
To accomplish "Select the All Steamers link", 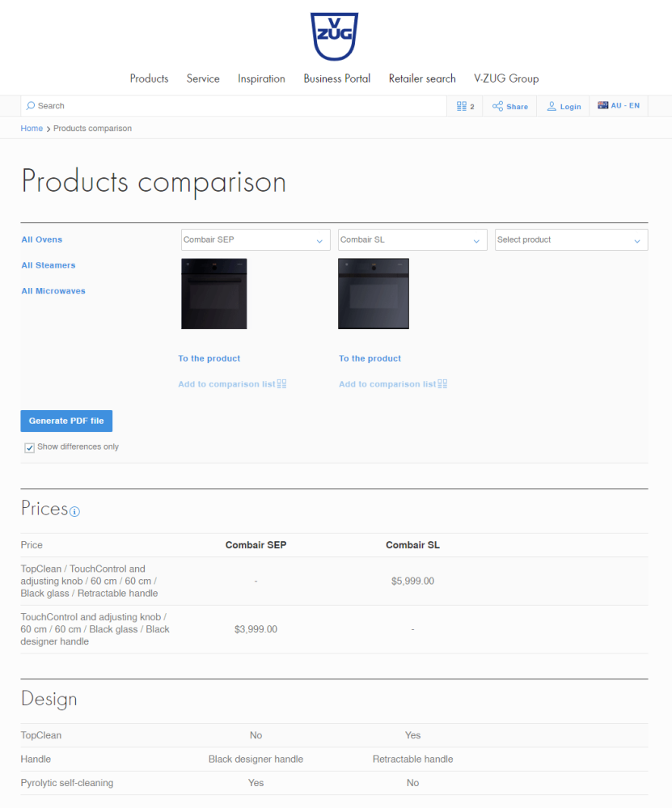I will pyautogui.click(x=49, y=265).
